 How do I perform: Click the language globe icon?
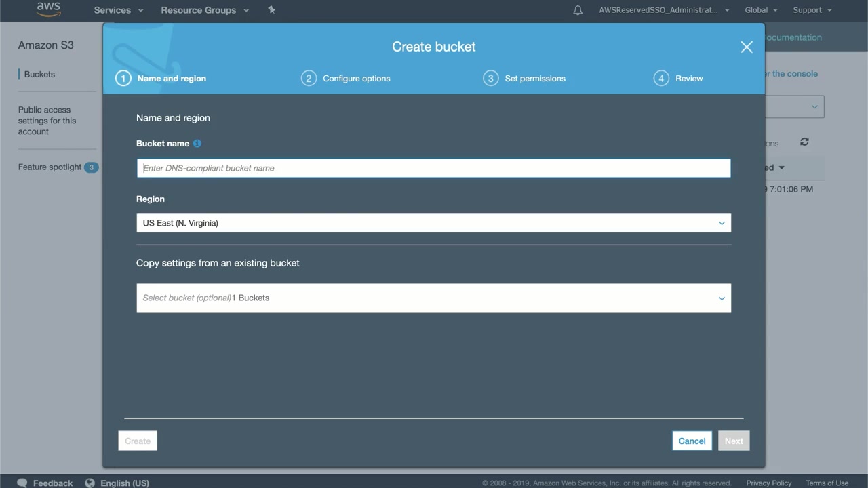coord(90,483)
